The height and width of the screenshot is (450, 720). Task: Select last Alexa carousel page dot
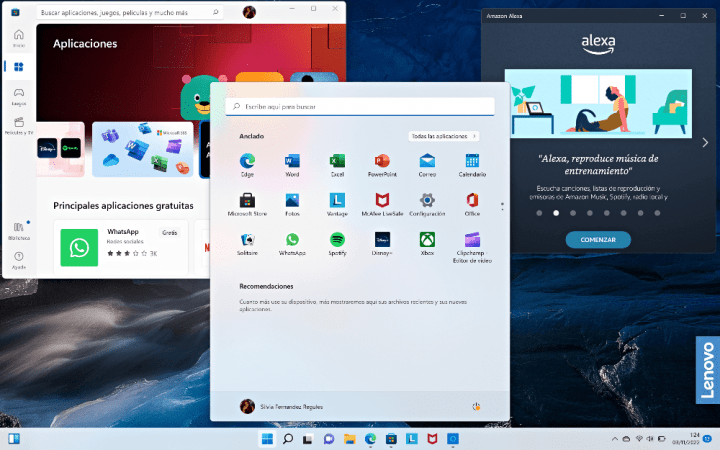pos(657,213)
